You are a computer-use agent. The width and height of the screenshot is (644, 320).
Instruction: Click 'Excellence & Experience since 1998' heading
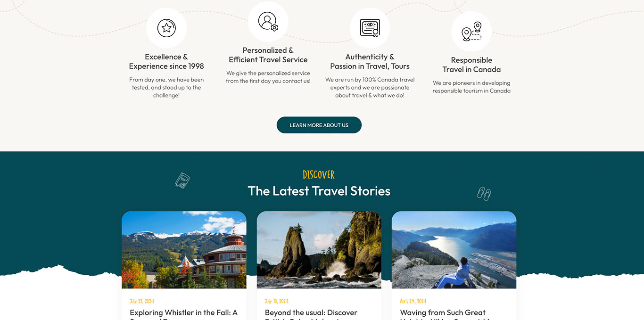[x=166, y=62]
